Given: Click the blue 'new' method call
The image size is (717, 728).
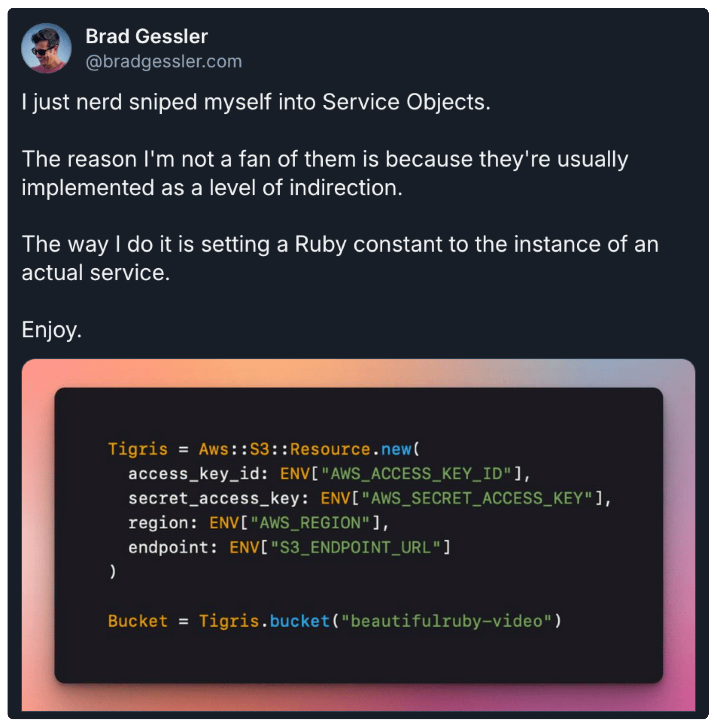Looking at the screenshot, I should [x=396, y=449].
